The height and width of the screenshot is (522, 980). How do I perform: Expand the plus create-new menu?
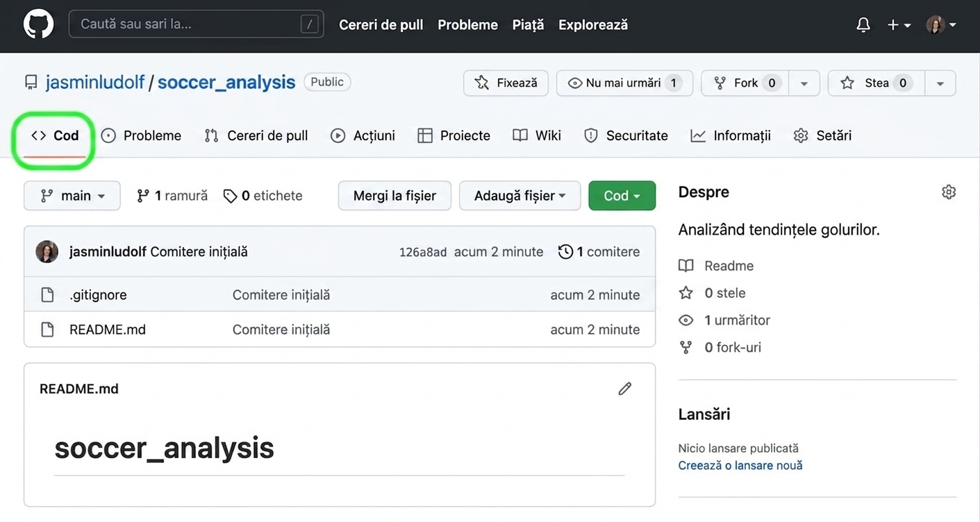point(899,25)
